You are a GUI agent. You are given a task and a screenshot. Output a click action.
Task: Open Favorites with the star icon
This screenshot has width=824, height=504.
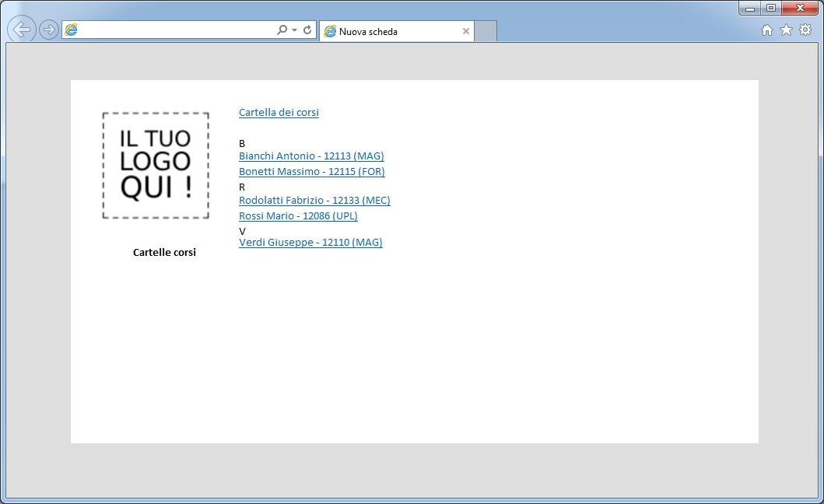click(786, 30)
